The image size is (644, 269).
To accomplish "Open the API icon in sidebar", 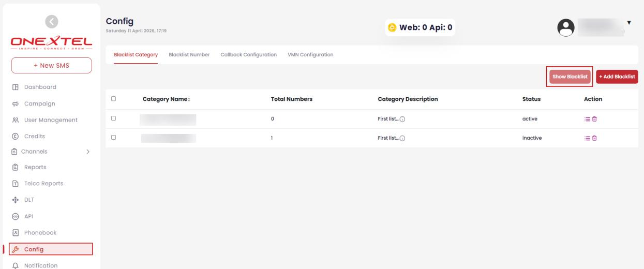I will pyautogui.click(x=15, y=216).
